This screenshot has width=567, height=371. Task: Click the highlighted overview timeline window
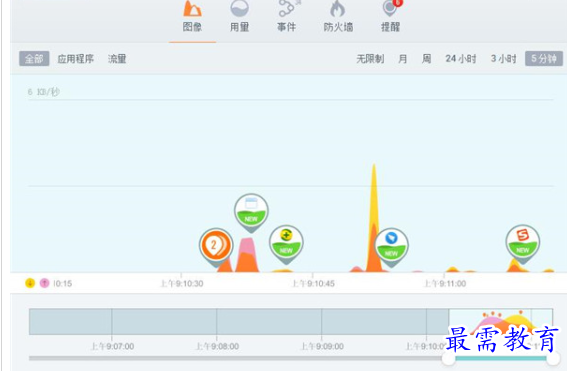click(501, 321)
